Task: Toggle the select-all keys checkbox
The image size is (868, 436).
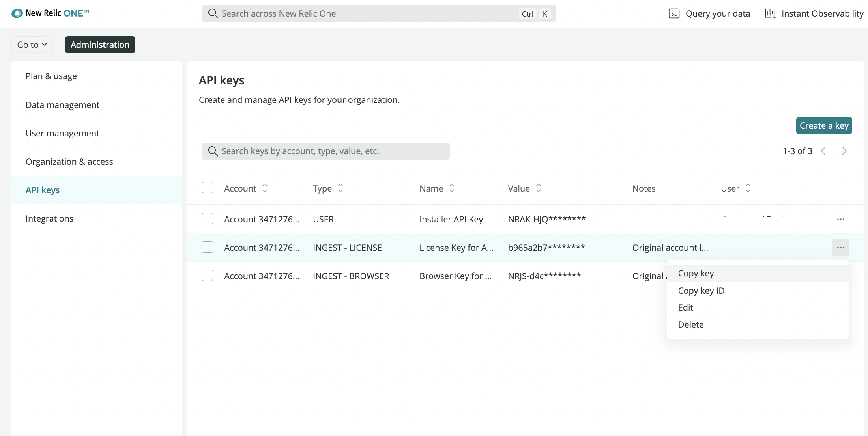Action: click(x=207, y=187)
